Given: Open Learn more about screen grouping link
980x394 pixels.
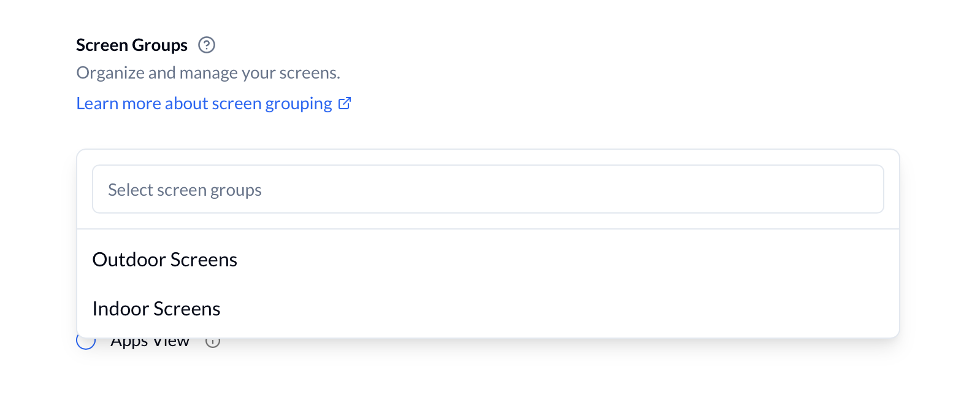Looking at the screenshot, I should (x=204, y=103).
